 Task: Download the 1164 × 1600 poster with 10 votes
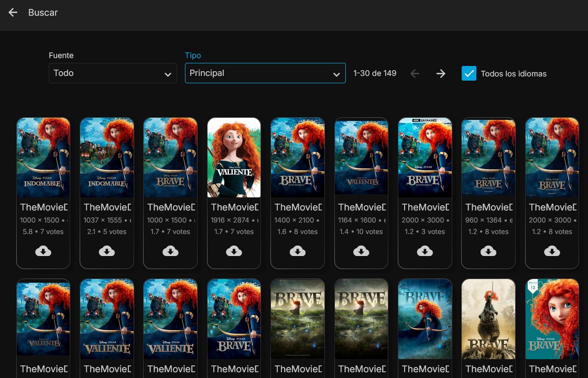(361, 252)
